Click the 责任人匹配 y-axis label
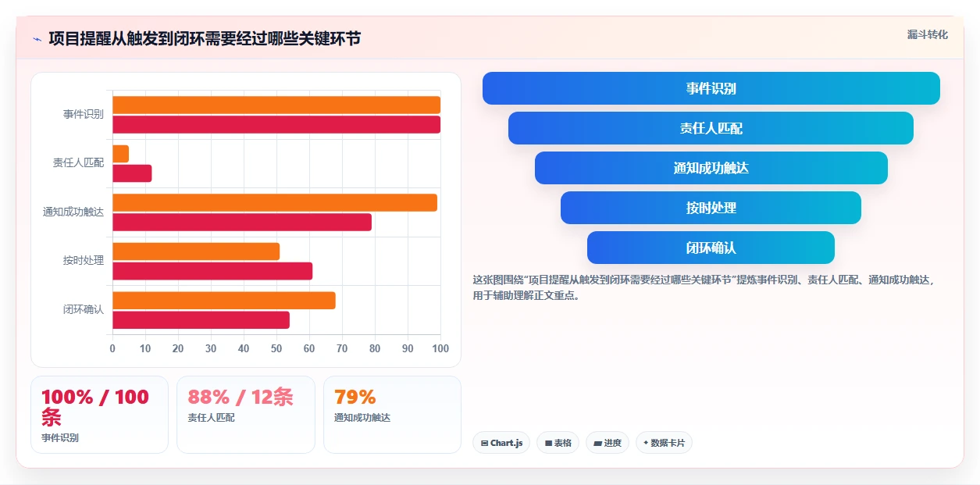The height and width of the screenshot is (485, 980). [78, 163]
